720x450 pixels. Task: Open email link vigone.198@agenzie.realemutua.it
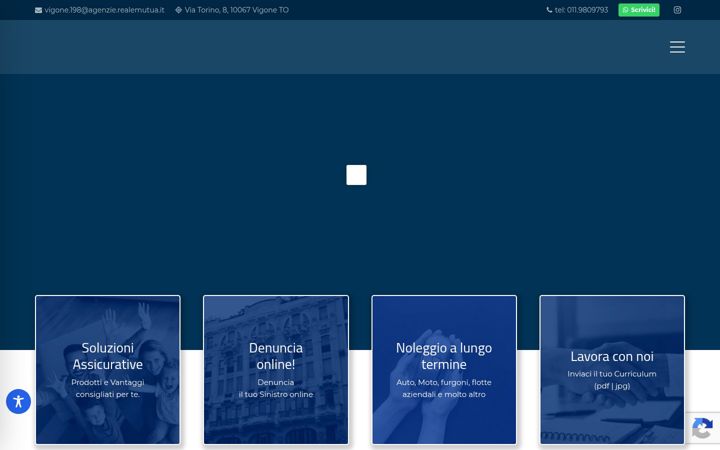tap(104, 10)
